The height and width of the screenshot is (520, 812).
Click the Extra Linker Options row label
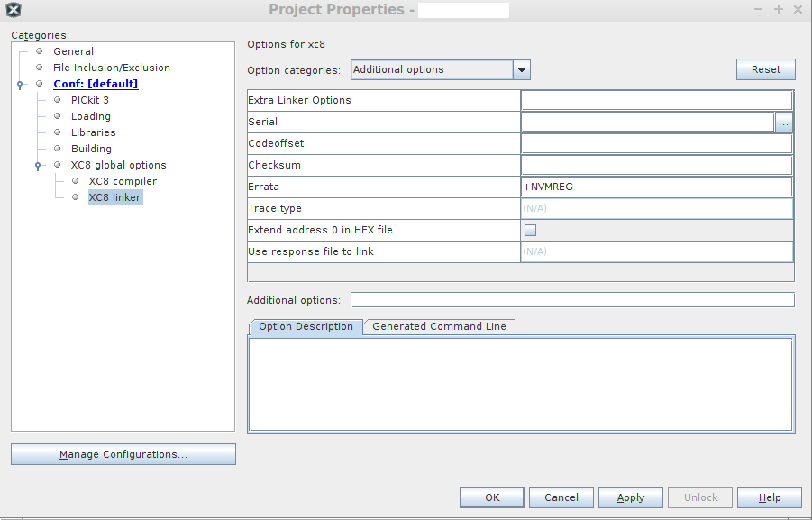coord(299,100)
